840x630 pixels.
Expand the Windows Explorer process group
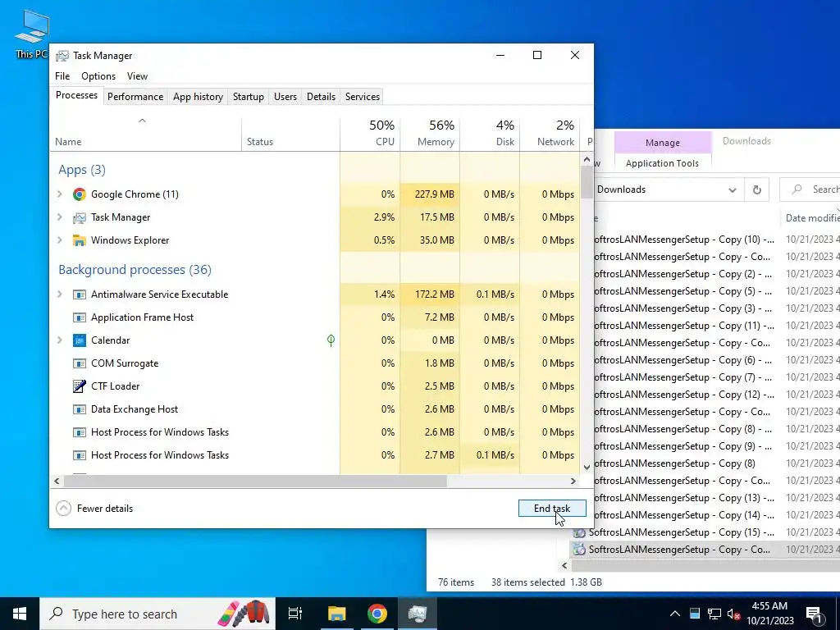[x=60, y=240]
